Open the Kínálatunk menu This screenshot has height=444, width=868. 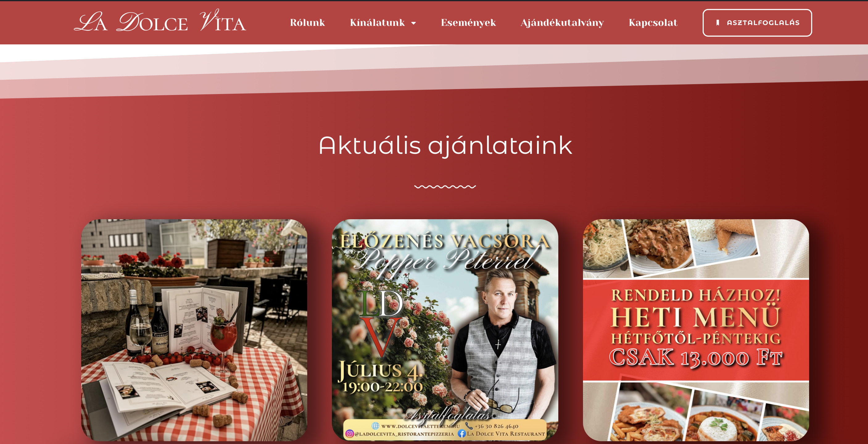(377, 23)
